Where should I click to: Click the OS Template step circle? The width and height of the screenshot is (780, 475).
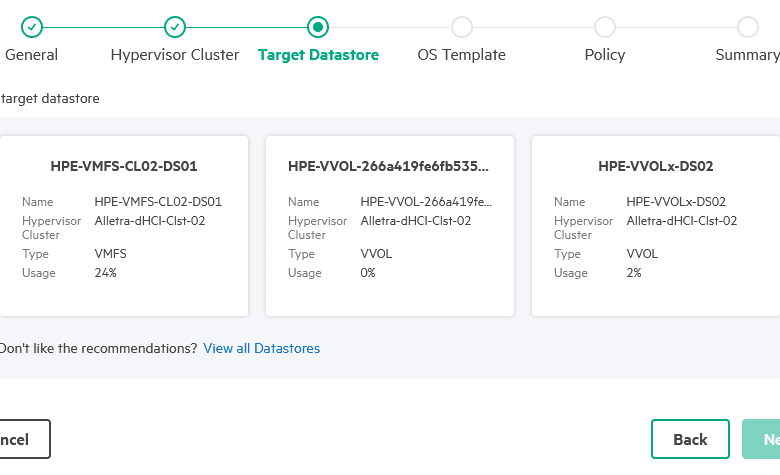click(462, 27)
